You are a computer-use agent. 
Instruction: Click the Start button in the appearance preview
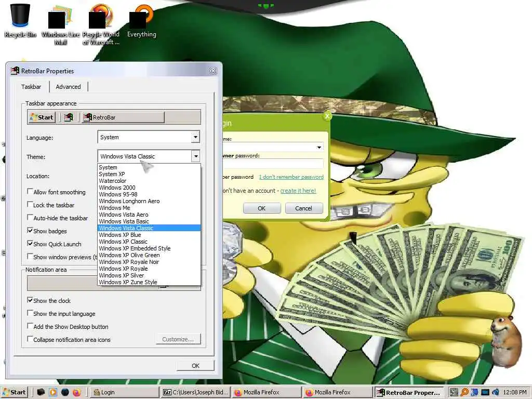point(42,117)
